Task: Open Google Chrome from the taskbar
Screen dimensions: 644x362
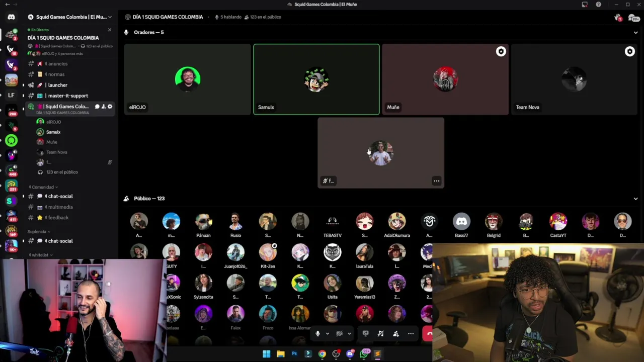Action: pos(322,354)
